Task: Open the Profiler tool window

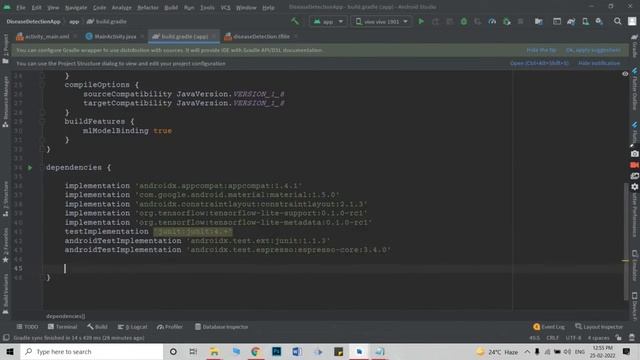Action: pyautogui.click(x=170, y=327)
